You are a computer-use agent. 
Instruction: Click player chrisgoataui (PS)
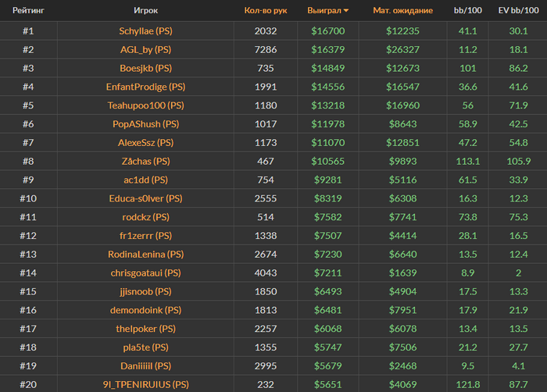pyautogui.click(x=145, y=273)
